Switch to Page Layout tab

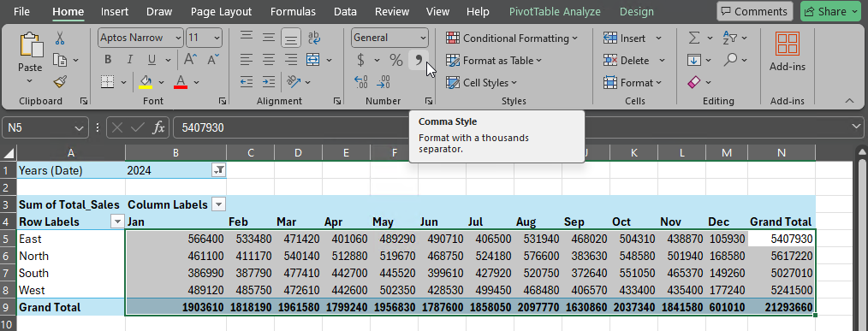[x=221, y=11]
